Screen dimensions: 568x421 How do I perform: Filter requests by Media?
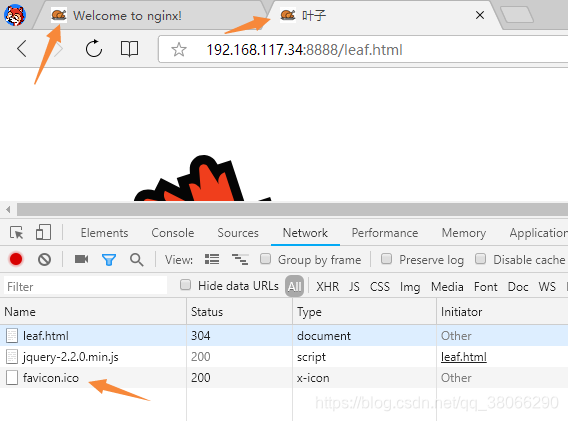point(447,287)
